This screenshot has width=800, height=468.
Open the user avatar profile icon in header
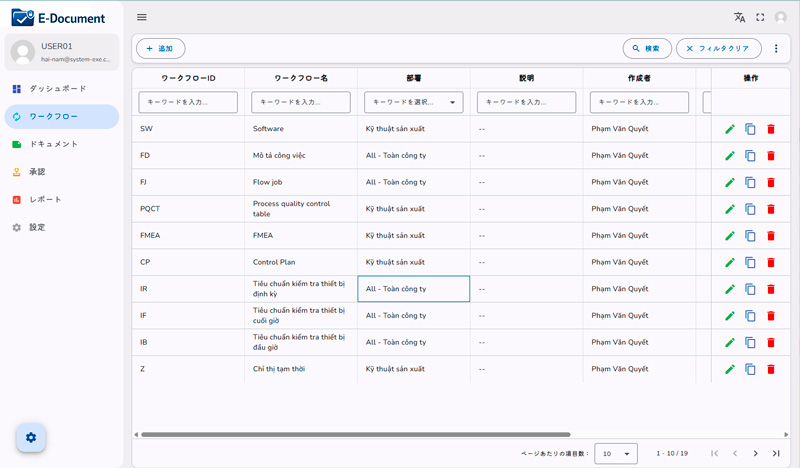pos(781,17)
